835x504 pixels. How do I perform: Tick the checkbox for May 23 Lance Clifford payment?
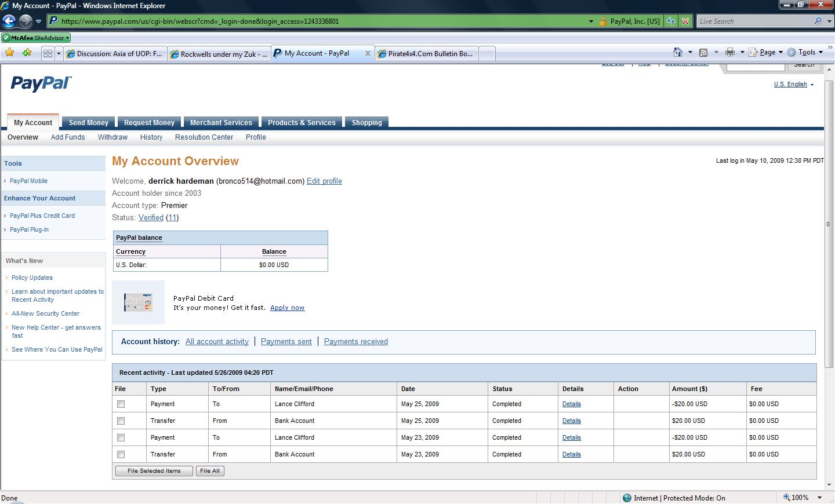click(121, 438)
